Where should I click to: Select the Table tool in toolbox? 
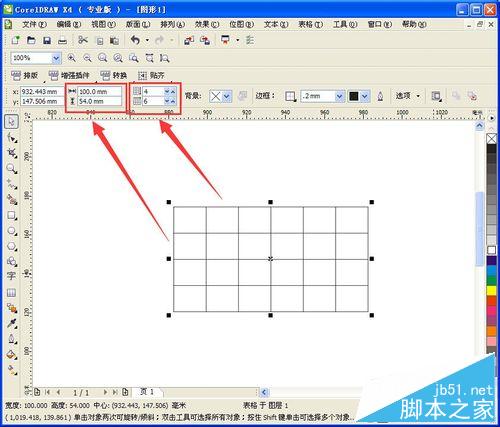[11, 293]
